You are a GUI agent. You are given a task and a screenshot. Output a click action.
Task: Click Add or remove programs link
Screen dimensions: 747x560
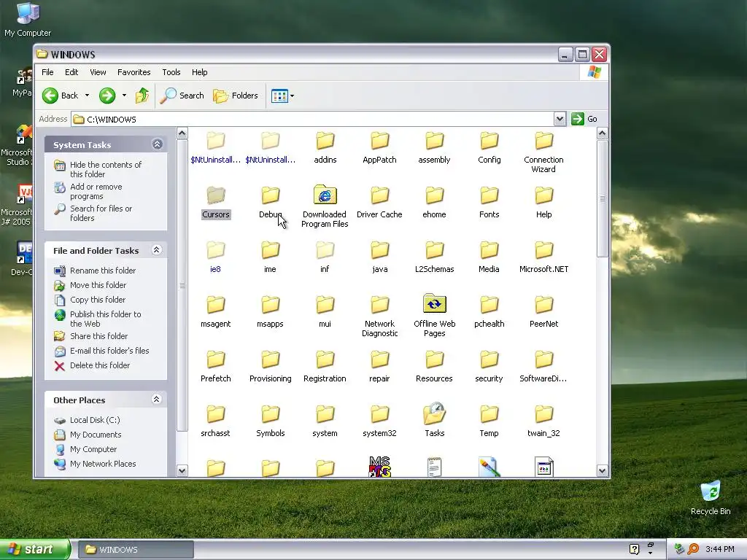[96, 192]
